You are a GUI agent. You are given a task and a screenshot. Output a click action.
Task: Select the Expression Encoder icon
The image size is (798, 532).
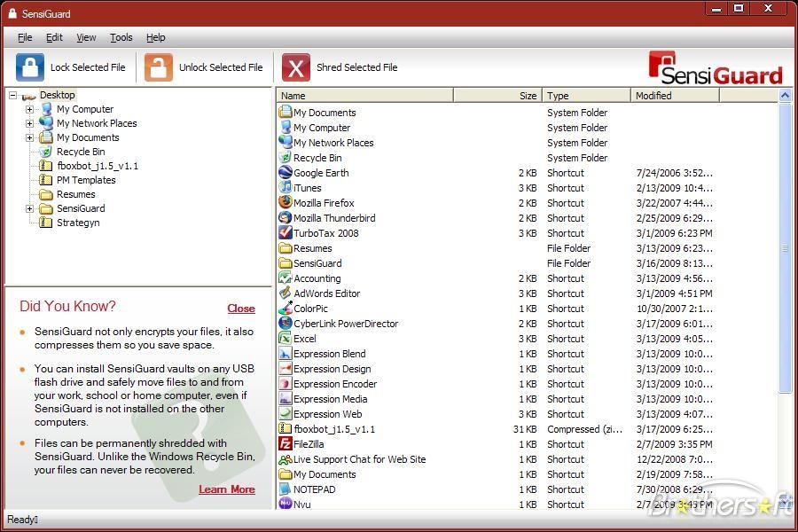[x=286, y=384]
